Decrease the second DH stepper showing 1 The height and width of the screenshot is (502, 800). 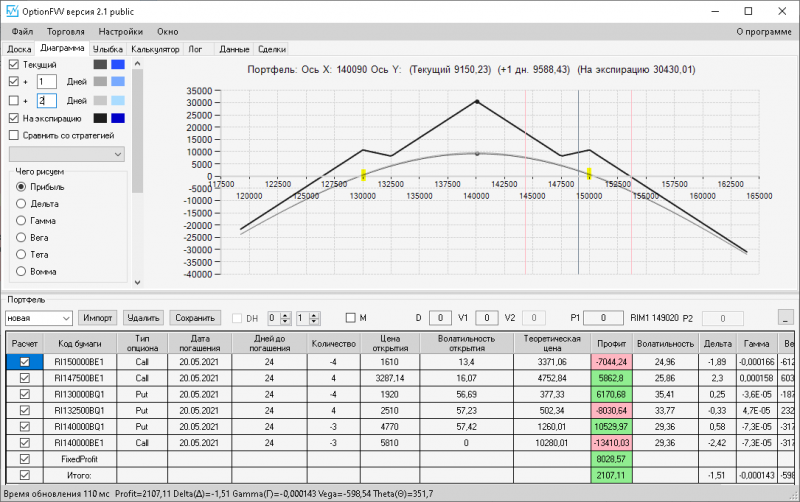[x=314, y=321]
